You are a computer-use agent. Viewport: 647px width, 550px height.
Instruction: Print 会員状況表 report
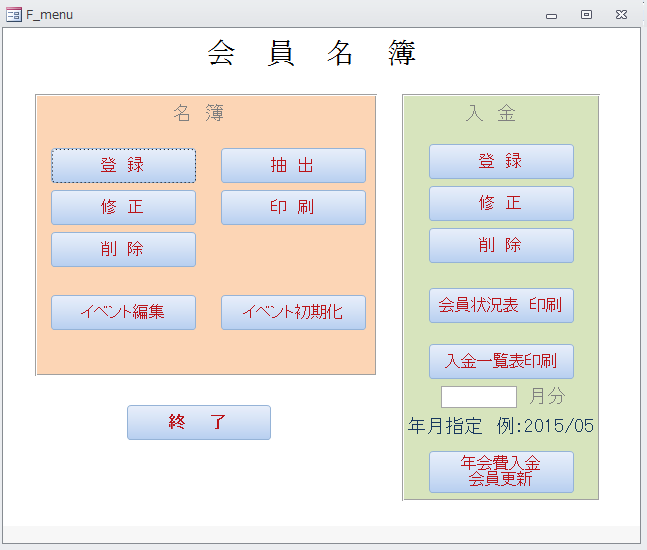click(x=501, y=306)
